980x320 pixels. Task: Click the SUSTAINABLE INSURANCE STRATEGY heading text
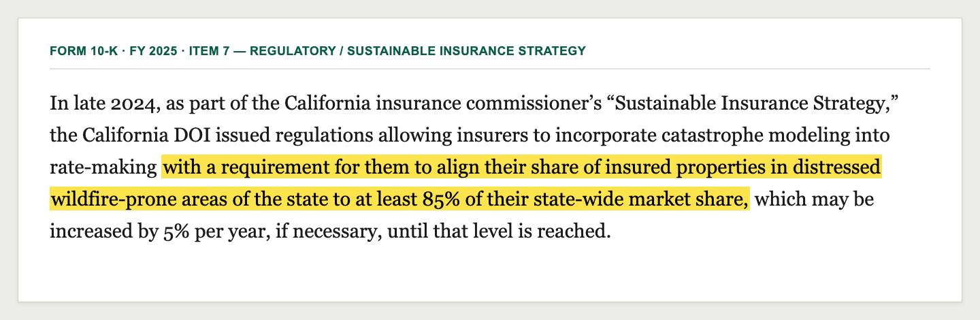[466, 51]
